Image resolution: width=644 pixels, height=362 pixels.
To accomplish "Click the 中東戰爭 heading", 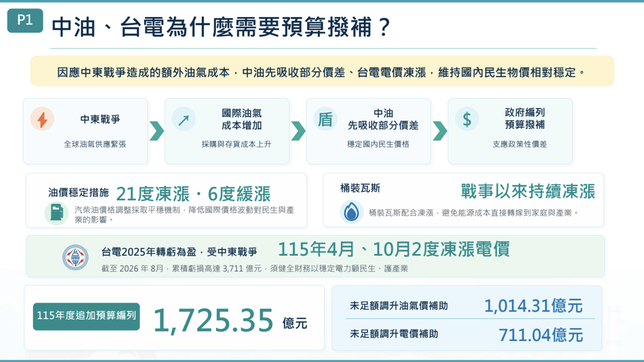I will click(100, 119).
